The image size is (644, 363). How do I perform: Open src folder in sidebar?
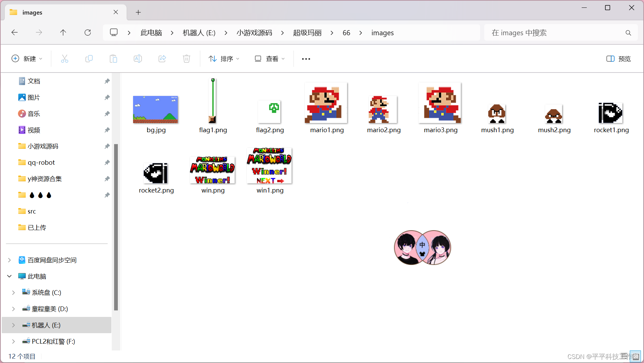click(x=32, y=211)
